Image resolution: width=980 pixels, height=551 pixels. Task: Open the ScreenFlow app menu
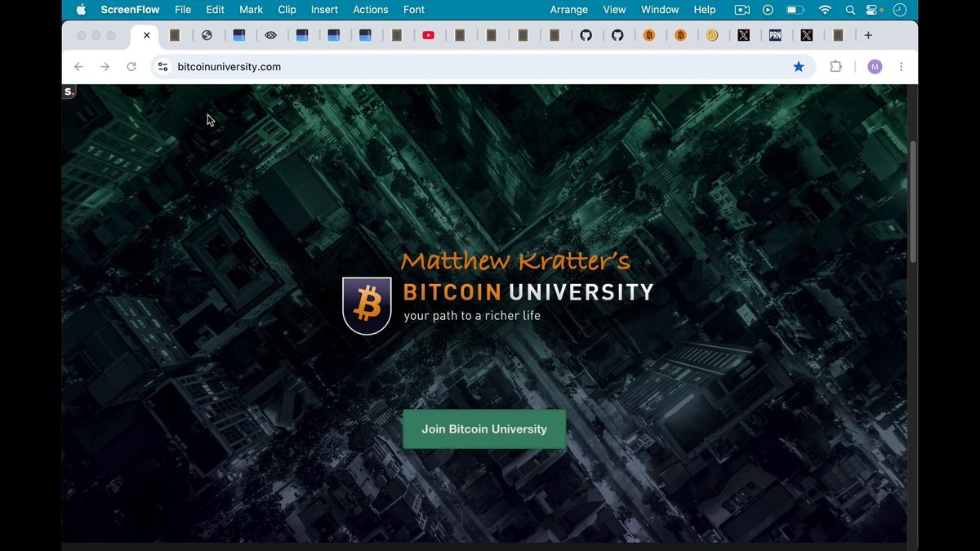pyautogui.click(x=130, y=10)
